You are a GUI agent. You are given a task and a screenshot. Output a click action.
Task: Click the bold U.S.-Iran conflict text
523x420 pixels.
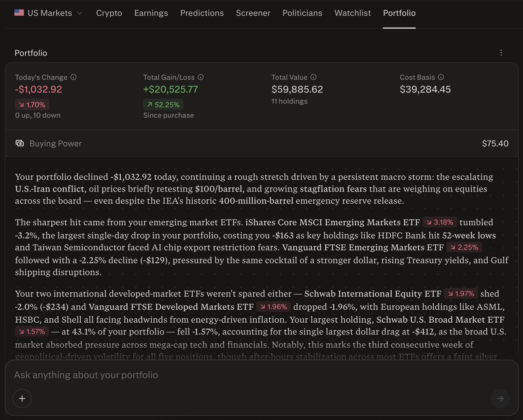tap(50, 189)
